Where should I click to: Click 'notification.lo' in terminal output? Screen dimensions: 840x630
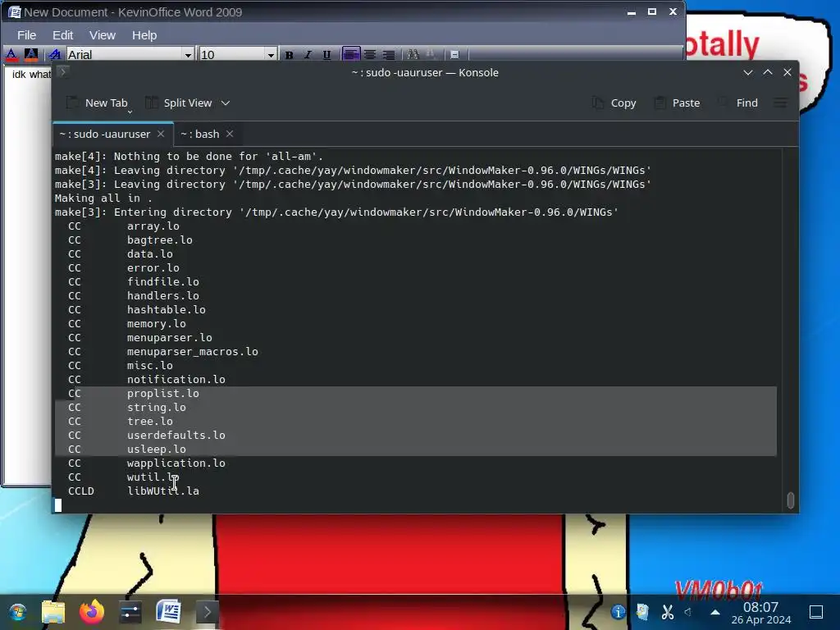point(176,379)
